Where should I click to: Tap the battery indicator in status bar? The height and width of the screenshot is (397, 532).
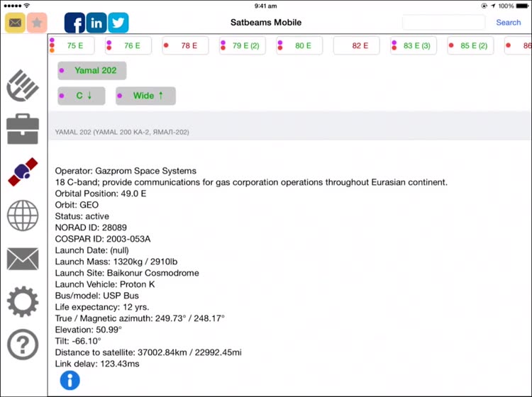pos(522,6)
